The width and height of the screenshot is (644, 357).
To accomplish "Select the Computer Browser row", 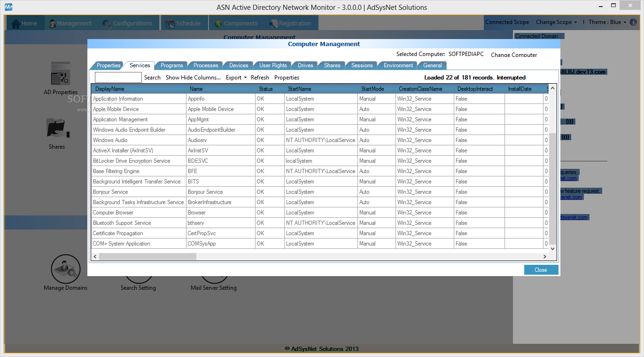I will coord(319,213).
